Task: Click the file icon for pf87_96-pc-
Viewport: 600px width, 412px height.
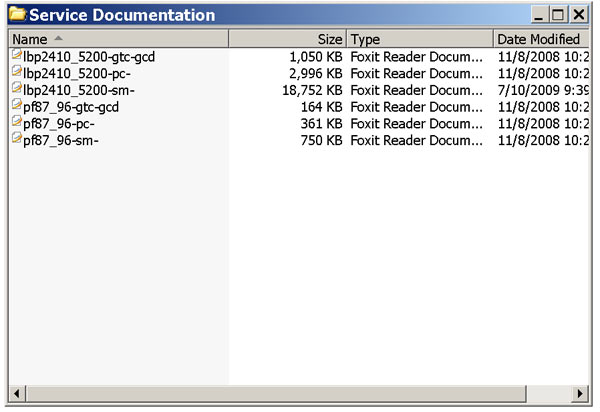Action: pyautogui.click(x=16, y=122)
